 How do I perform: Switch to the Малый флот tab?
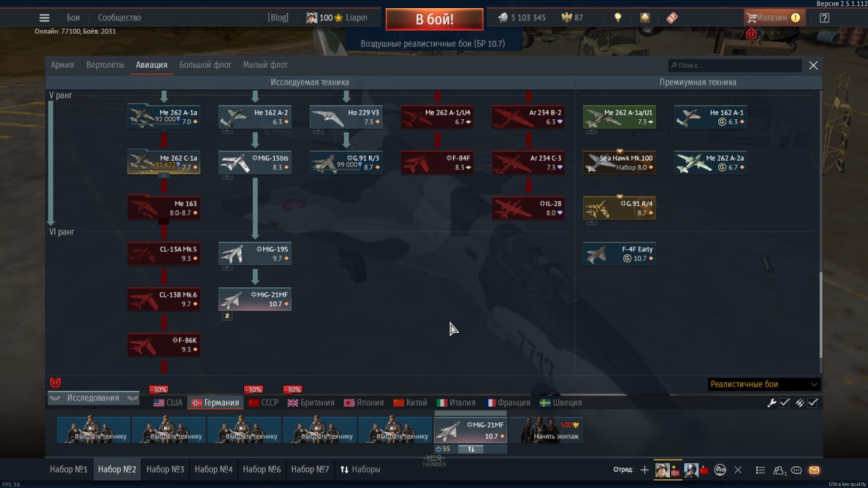pyautogui.click(x=265, y=65)
